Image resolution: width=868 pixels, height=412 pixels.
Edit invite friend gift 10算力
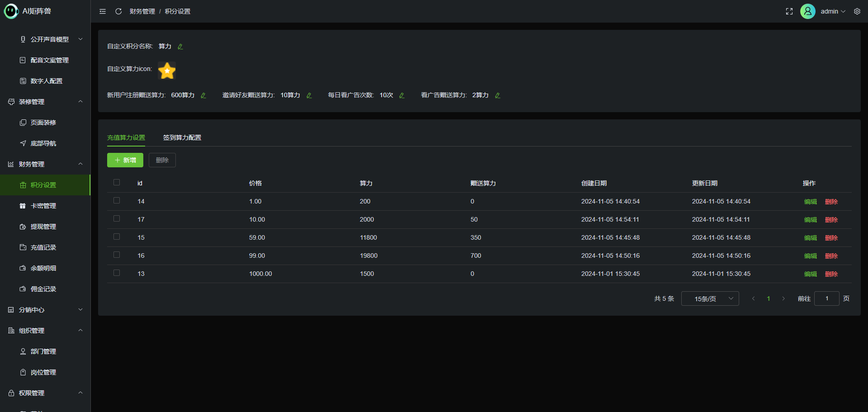click(x=309, y=95)
